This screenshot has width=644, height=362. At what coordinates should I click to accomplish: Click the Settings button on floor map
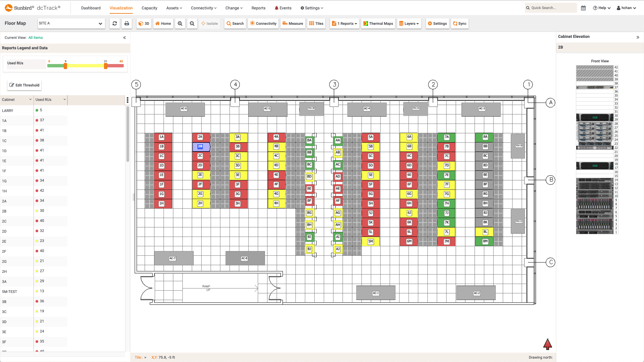(x=437, y=23)
